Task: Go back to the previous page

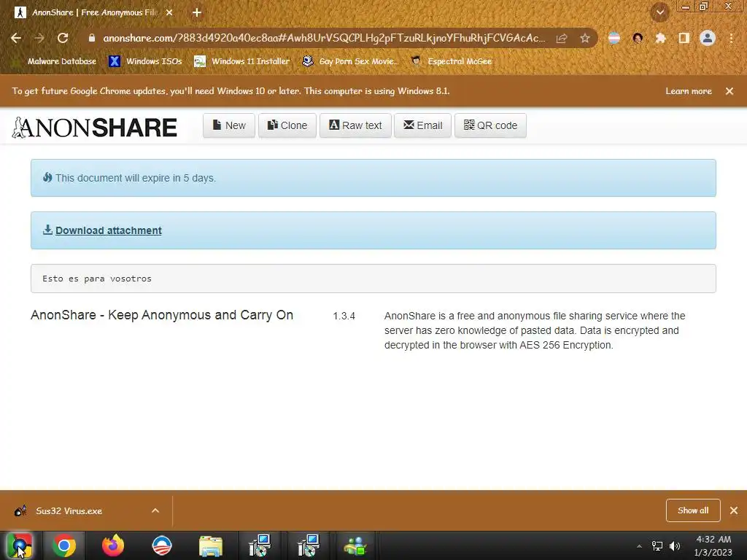Action: [x=16, y=38]
